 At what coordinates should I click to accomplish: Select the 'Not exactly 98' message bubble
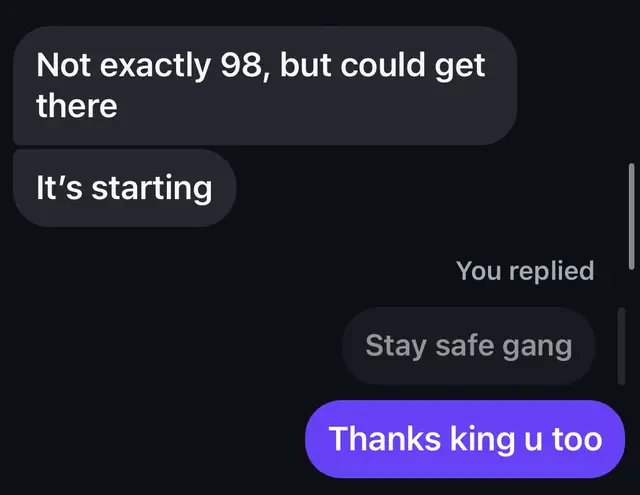coord(265,86)
